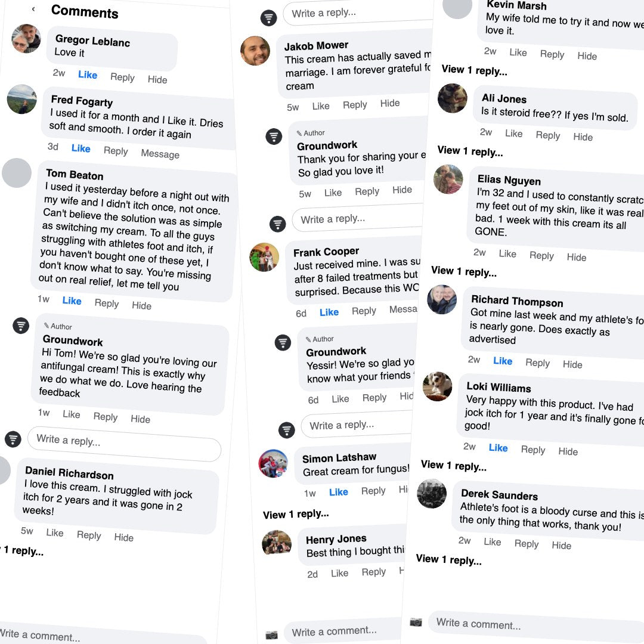Screen dimensions: 644x644
Task: Open Frank Cooper's profile avatar
Action: click(264, 257)
